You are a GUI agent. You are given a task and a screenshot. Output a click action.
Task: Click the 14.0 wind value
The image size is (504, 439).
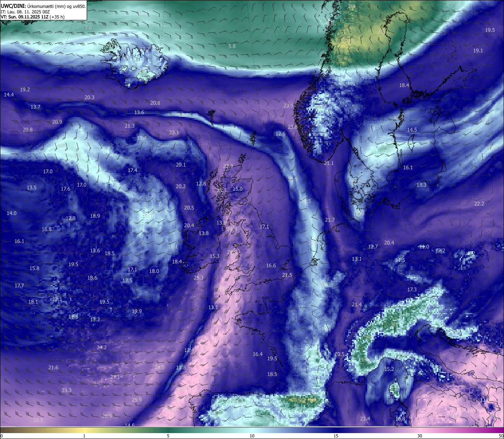(11, 213)
